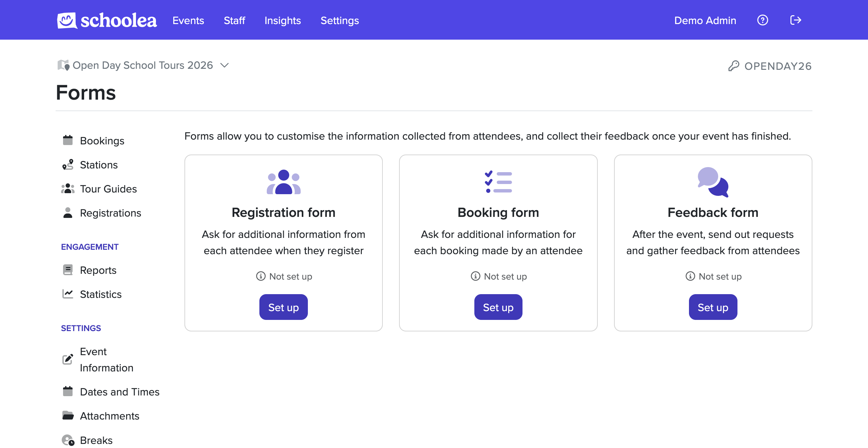Screen dimensions: 868x448
Task: Click the help question mark icon
Action: pos(763,20)
